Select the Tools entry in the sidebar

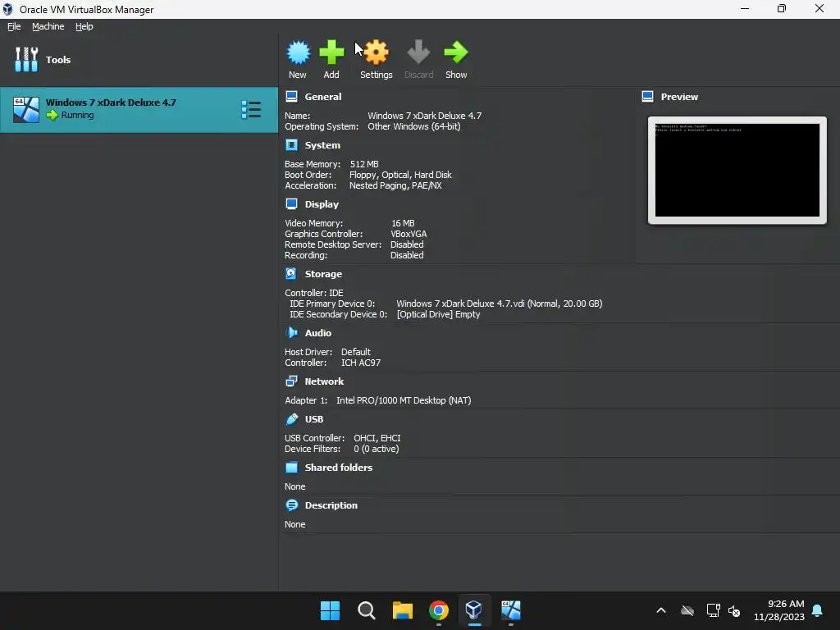139,59
